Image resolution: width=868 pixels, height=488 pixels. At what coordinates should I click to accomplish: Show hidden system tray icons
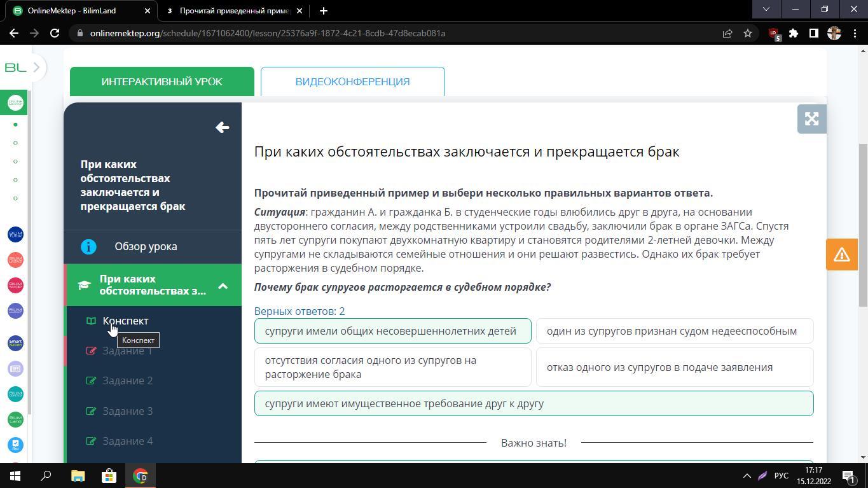747,476
